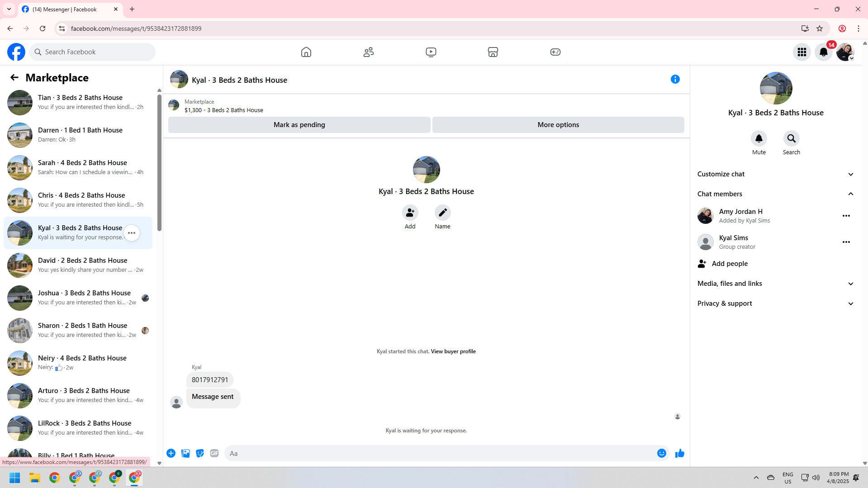Open Windows Start menu
Image resolution: width=868 pixels, height=488 pixels.
click(x=15, y=478)
